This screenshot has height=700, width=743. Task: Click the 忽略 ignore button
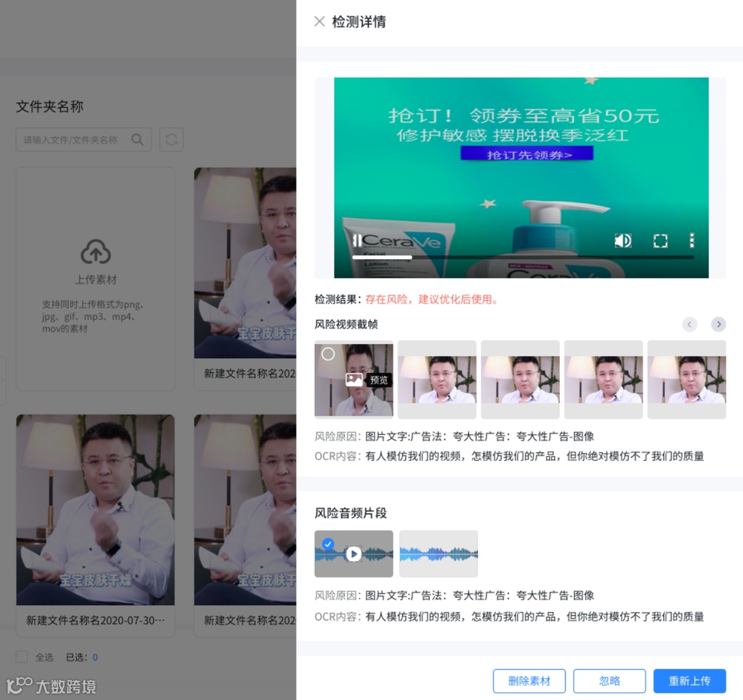pos(610,681)
